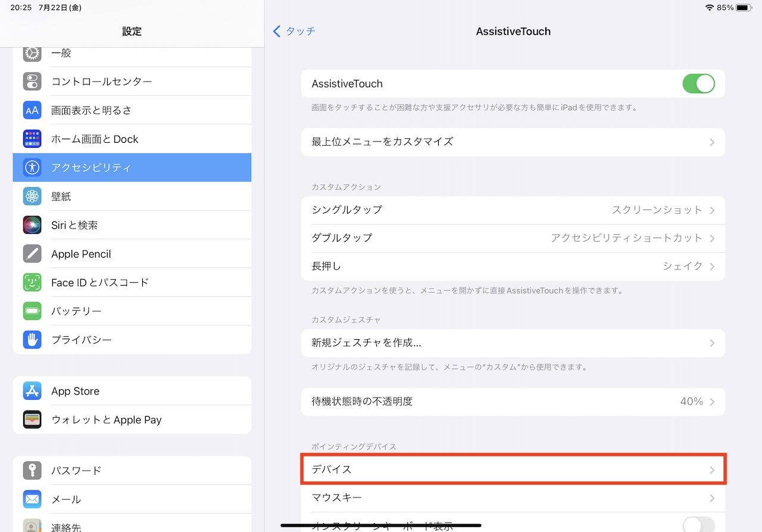The width and height of the screenshot is (762, 532).
Task: Tap the back chevron arrow
Action: coord(276,32)
